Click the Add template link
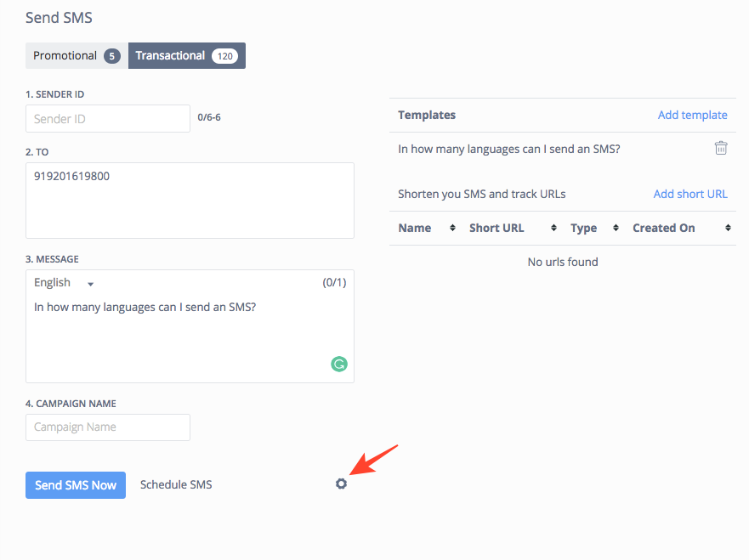This screenshot has height=560, width=749. pos(692,115)
